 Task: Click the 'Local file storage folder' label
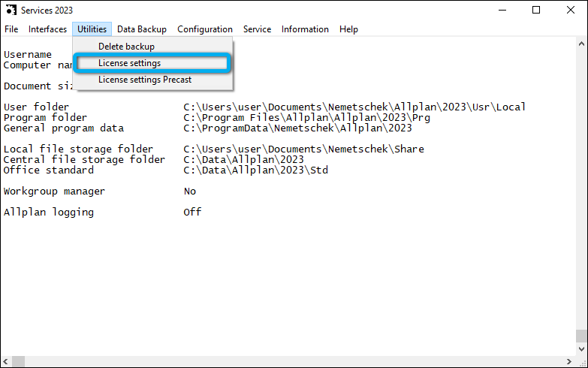(x=78, y=149)
